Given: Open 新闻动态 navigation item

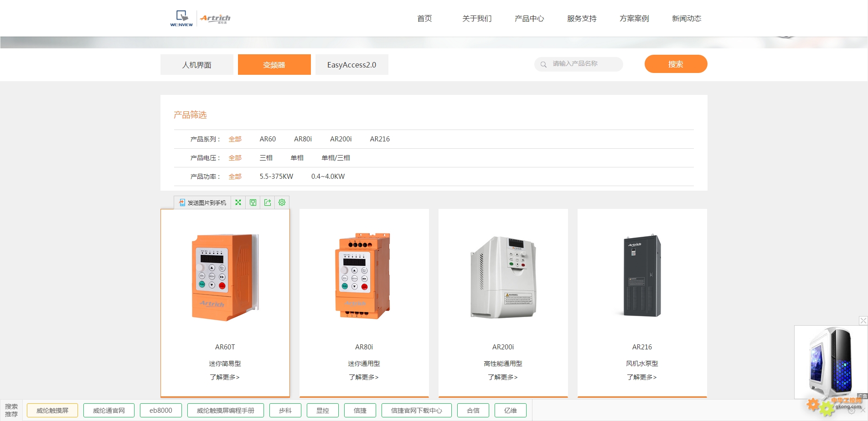Looking at the screenshot, I should click(x=687, y=19).
